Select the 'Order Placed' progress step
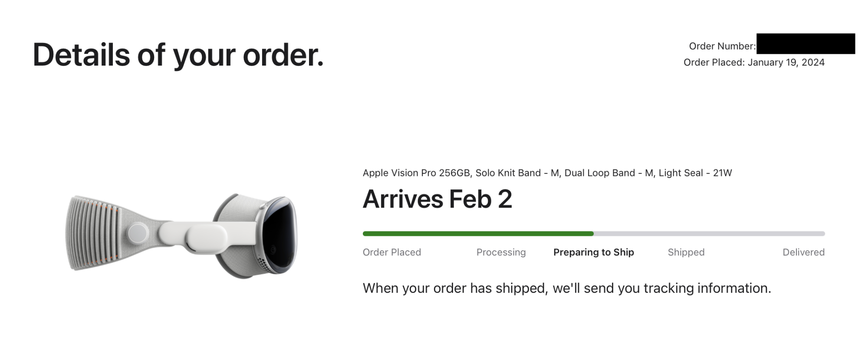 (392, 252)
